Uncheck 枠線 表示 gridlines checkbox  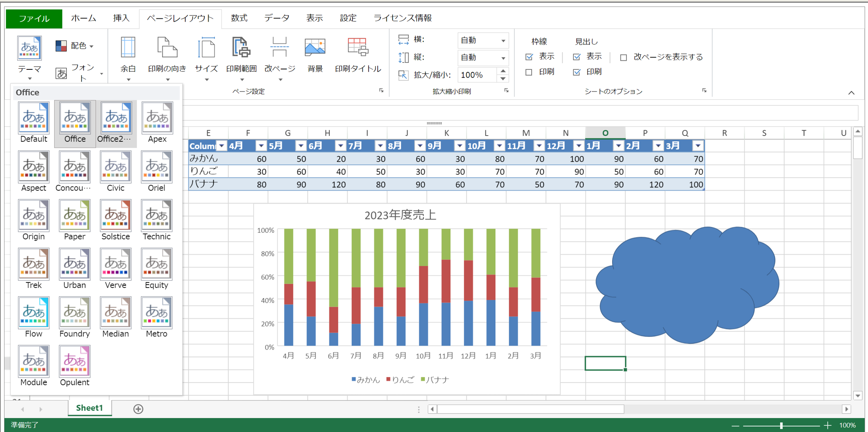(529, 57)
